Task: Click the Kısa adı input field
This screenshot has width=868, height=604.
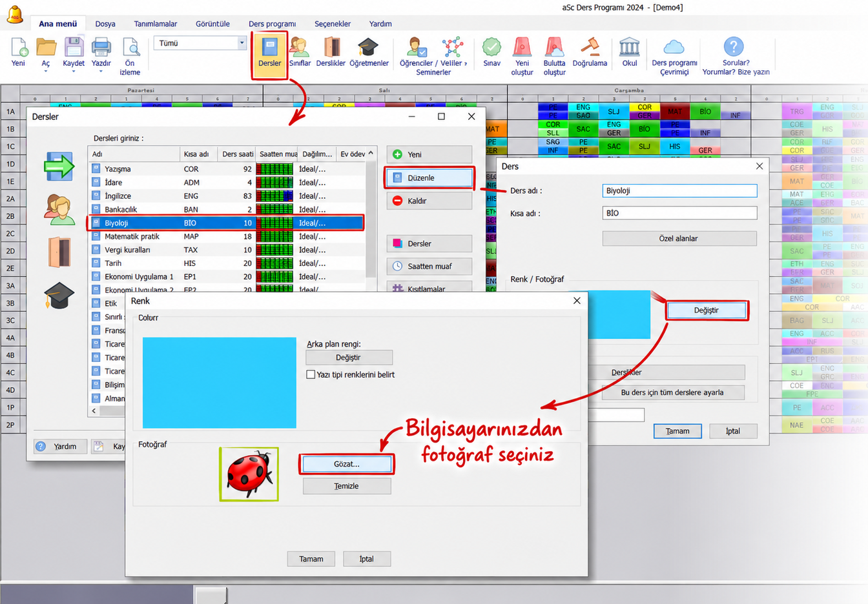Action: [x=679, y=213]
